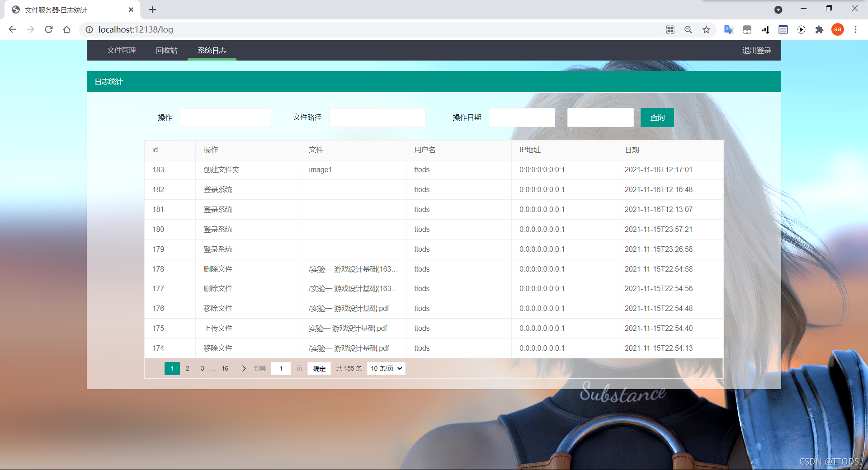
Task: Open the browser home page
Action: point(66,29)
